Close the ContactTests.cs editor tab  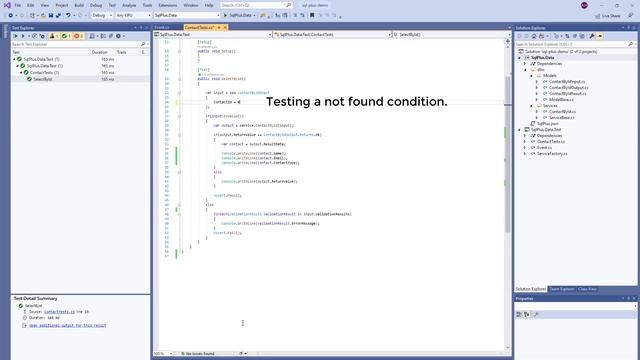[x=225, y=27]
